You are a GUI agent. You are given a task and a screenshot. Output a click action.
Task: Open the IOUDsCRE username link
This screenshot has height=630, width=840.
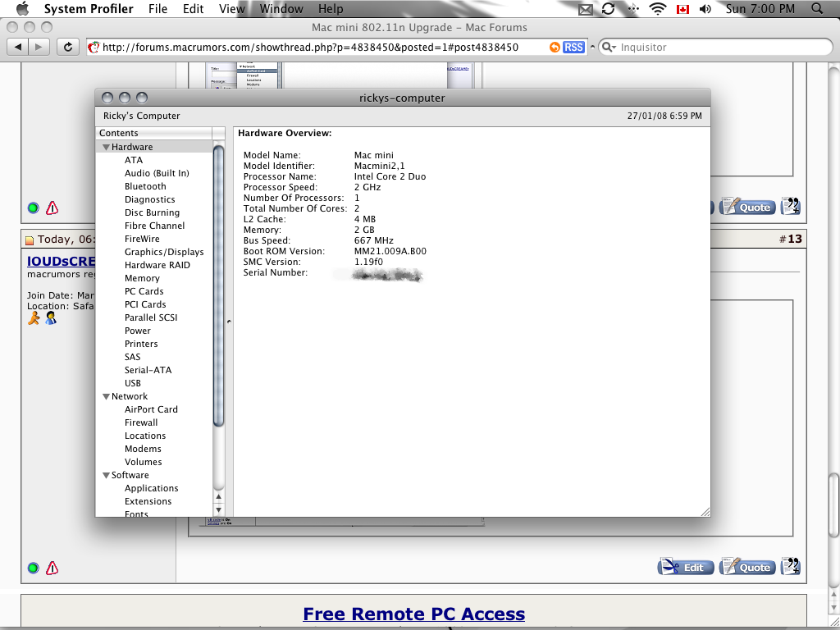click(61, 262)
